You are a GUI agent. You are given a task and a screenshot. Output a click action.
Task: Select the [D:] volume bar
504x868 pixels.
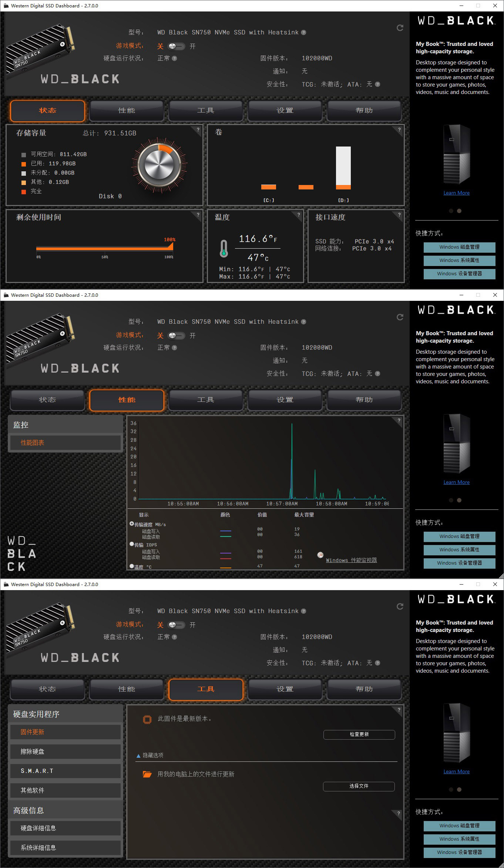(343, 168)
